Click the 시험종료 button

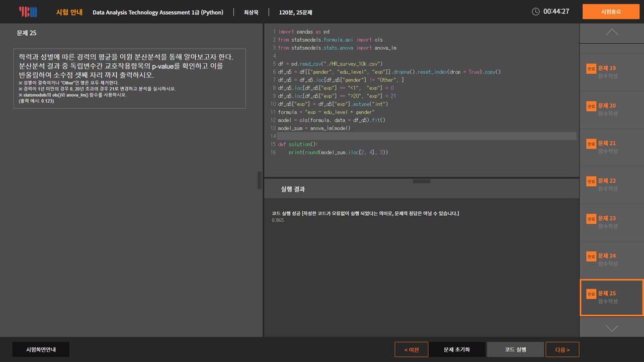click(611, 12)
